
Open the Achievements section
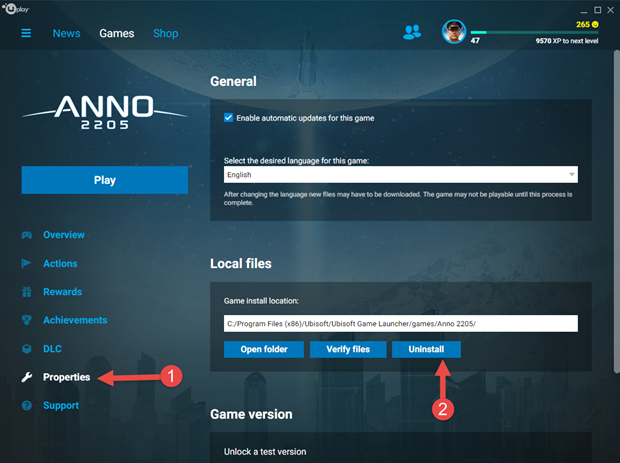(75, 320)
